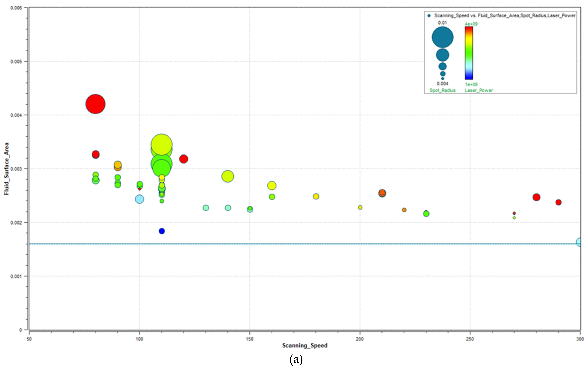Click the largest Spot_Radius circle in legend

(x=442, y=37)
